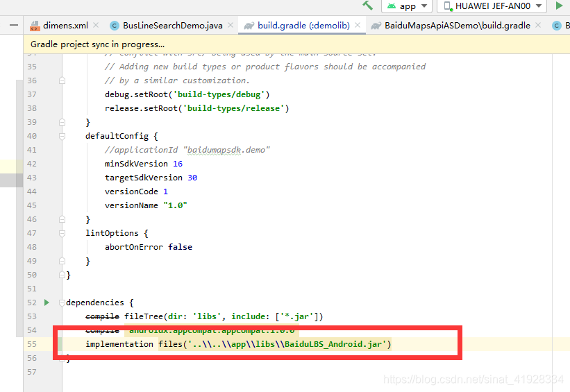Switch to the dimens.xml tab
Image resolution: width=570 pixels, height=392 pixels.
(x=65, y=26)
